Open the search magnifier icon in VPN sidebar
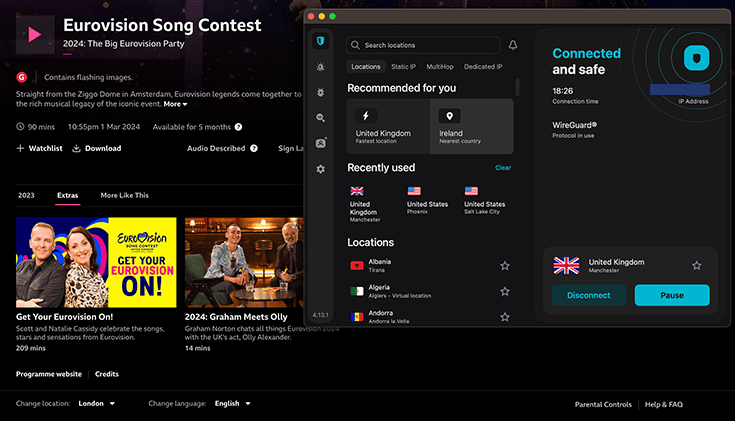Image resolution: width=735 pixels, height=421 pixels. (x=321, y=118)
